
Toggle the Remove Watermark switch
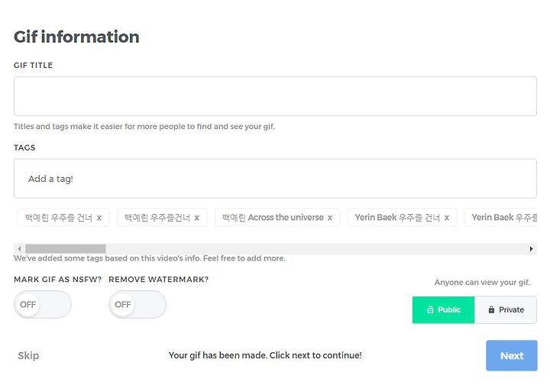[x=137, y=304]
